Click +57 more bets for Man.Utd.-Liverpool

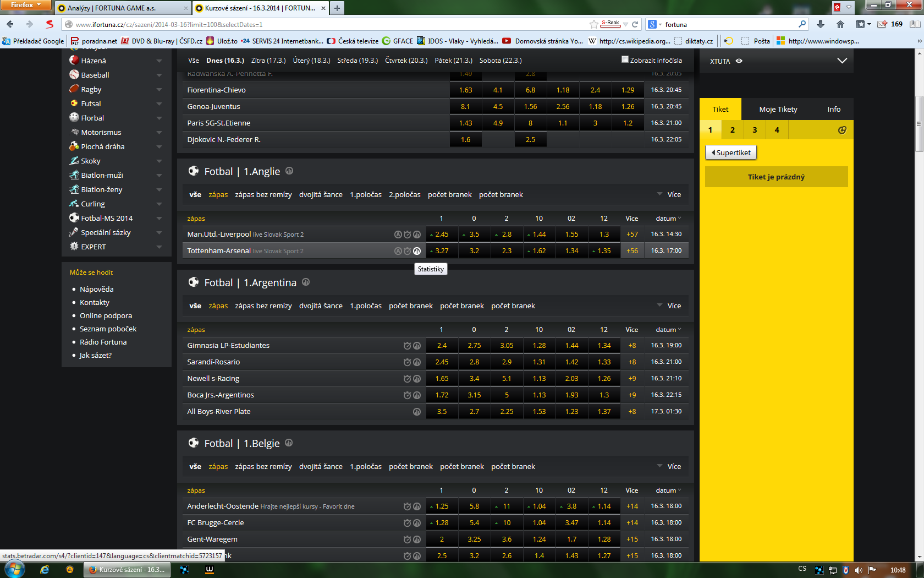(632, 235)
